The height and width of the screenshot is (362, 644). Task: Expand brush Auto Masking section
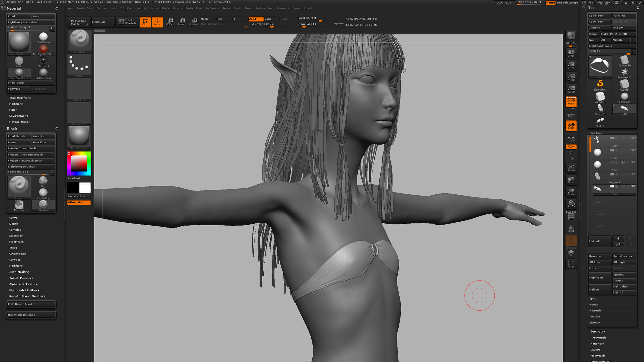pyautogui.click(x=19, y=272)
